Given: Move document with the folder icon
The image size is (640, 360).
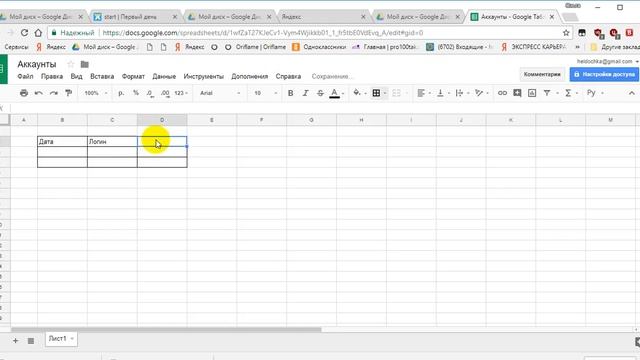Looking at the screenshot, I should [x=84, y=64].
